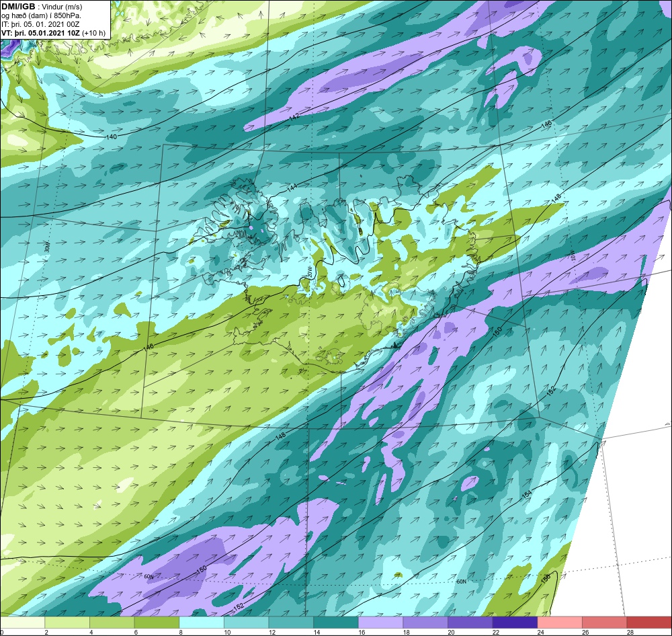The width and height of the screenshot is (672, 636).
Task: Click legend tick value "8"
Action: (180, 632)
